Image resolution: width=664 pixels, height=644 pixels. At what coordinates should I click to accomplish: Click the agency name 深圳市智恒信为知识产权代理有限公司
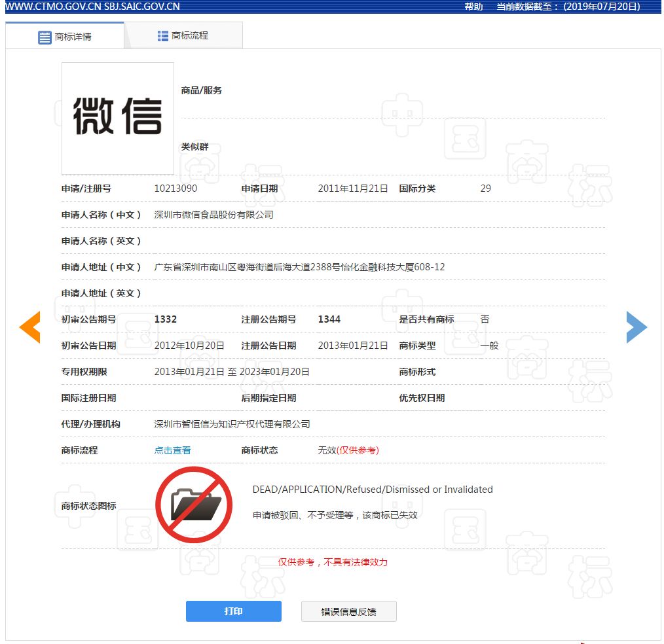[x=232, y=424]
